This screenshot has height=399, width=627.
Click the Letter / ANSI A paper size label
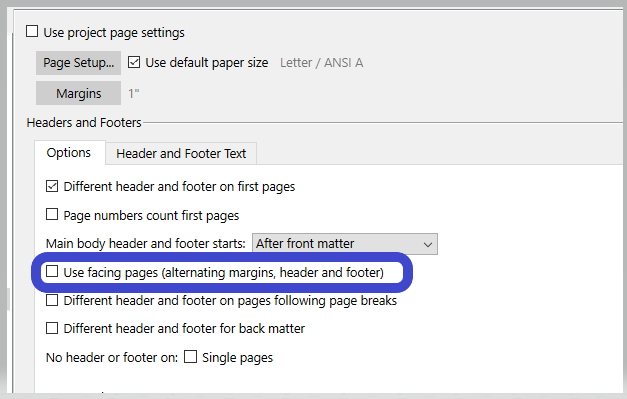pos(321,63)
